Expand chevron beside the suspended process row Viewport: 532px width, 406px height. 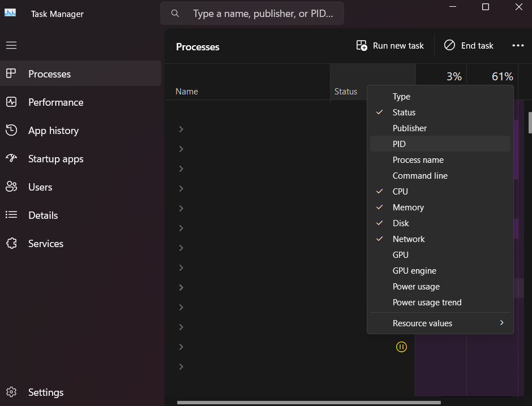click(181, 347)
